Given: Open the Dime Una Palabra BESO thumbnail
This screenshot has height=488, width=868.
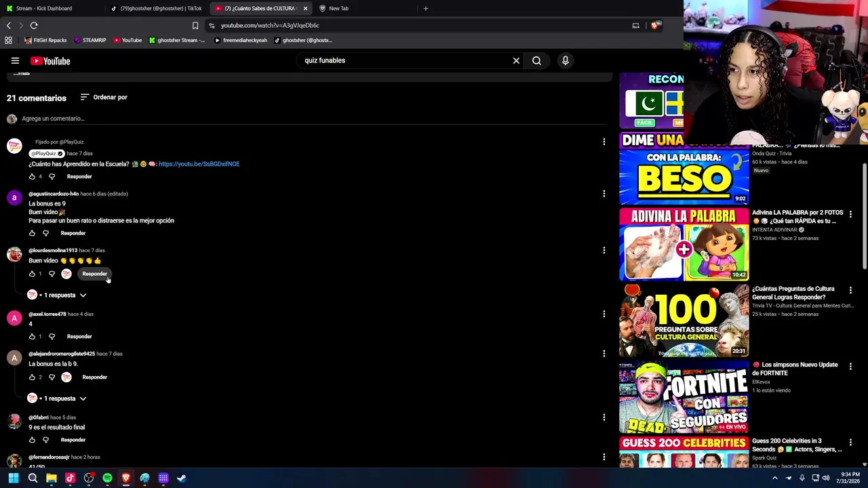Looking at the screenshot, I should point(684,168).
